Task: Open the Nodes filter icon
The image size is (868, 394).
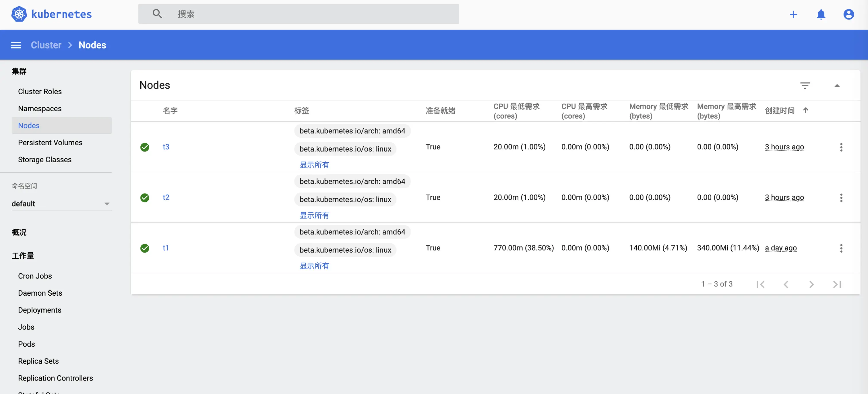Action: (x=805, y=85)
